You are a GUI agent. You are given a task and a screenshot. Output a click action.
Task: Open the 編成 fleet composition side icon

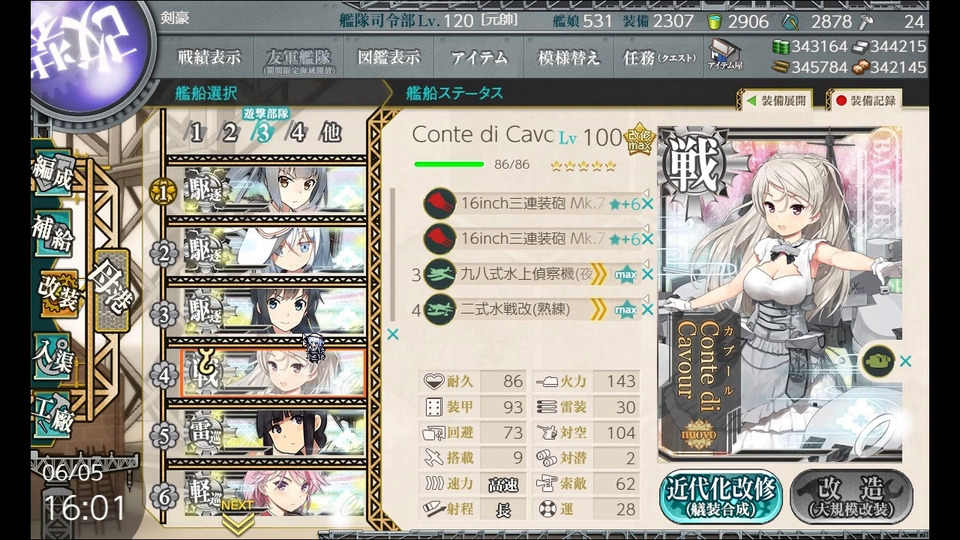pos(54,173)
